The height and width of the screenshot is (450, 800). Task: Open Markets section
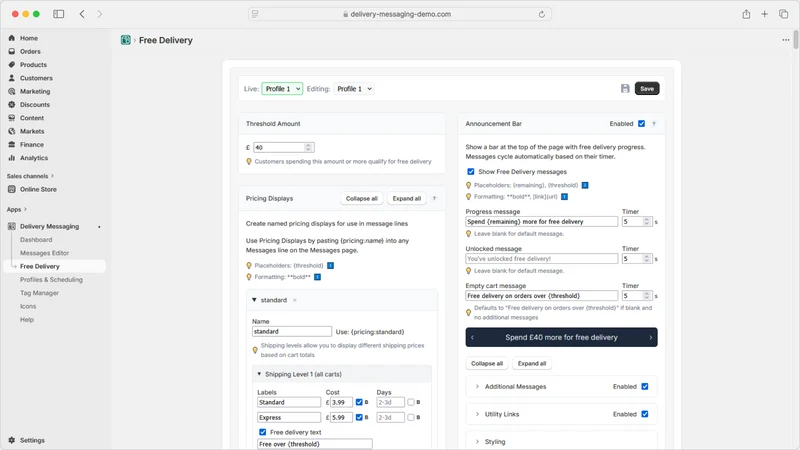32,131
